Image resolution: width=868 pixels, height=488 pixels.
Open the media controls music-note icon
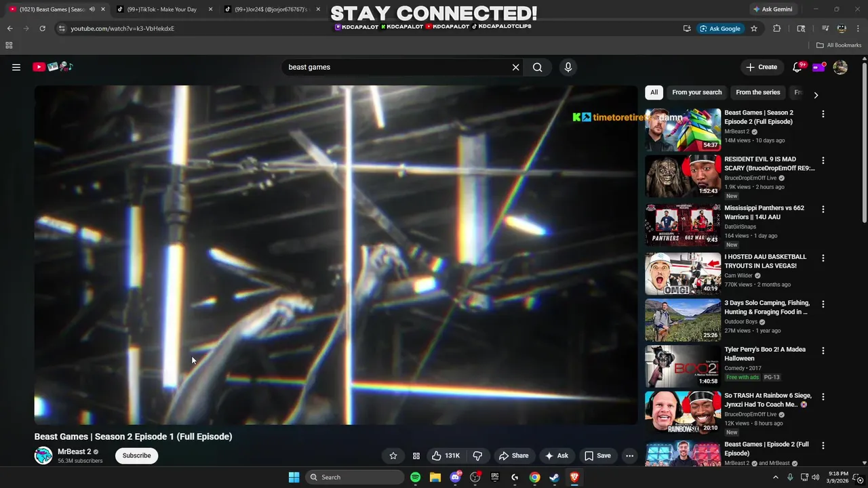coord(825,28)
